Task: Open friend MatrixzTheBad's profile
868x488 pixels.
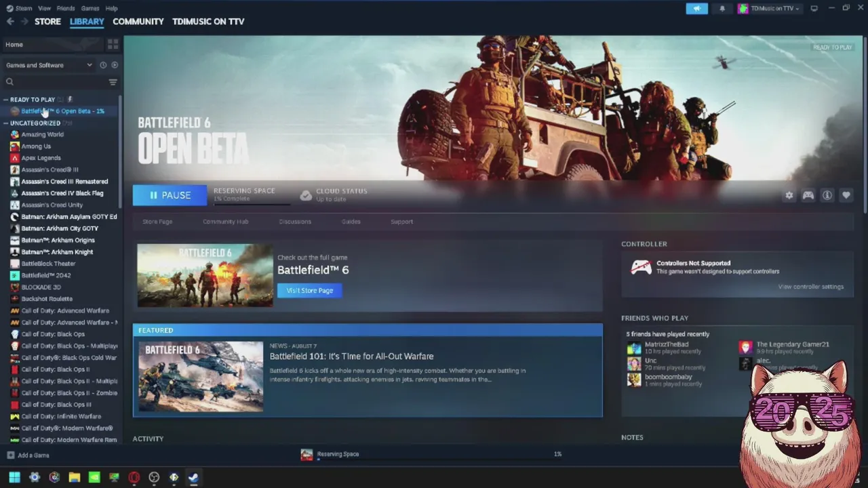Action: 665,348
